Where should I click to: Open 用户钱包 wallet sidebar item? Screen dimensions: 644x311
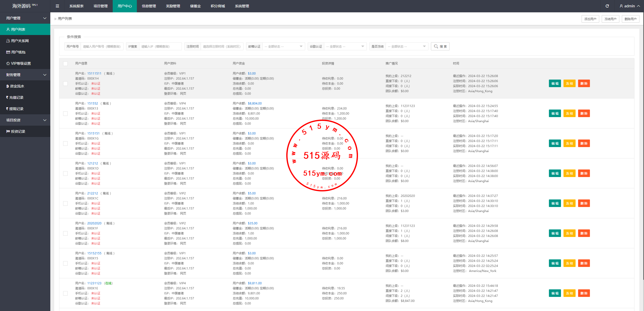(x=18, y=52)
